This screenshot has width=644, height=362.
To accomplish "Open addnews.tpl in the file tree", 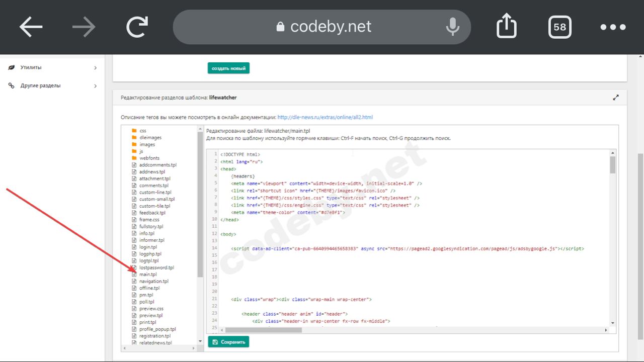I will pos(152,171).
